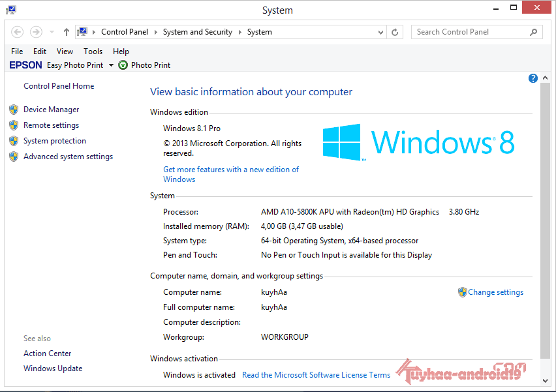Open the Easy Photo Print dropdown arrow
The width and height of the screenshot is (556, 392).
111,65
